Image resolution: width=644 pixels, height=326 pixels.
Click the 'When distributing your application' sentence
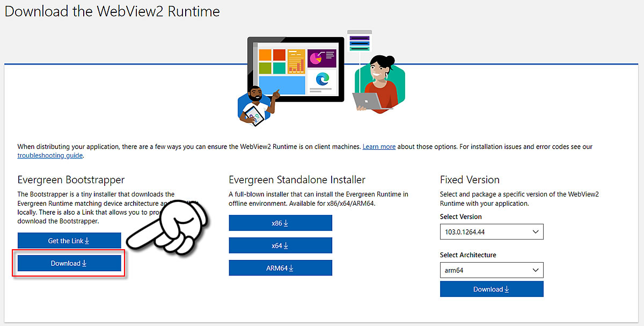click(189, 147)
